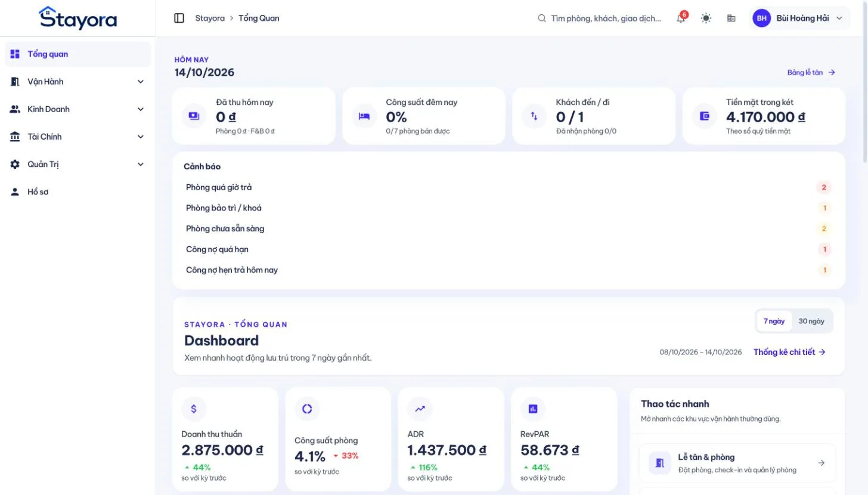
Task: Open the Công nợ quá hạn alert
Action: coord(509,249)
